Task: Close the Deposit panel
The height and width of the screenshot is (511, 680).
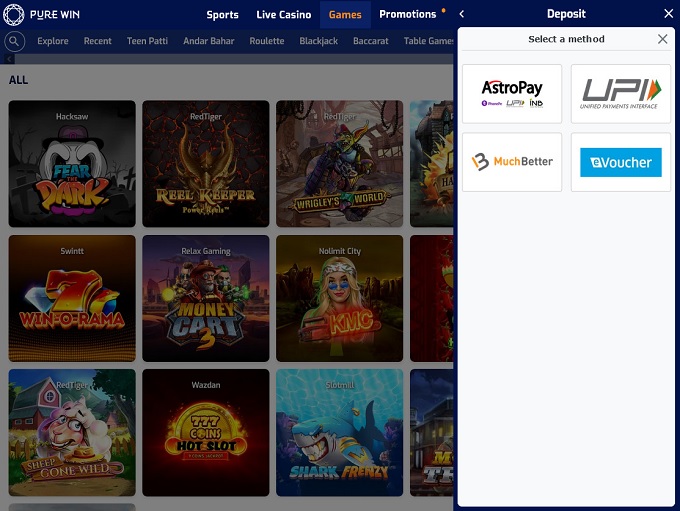Action: point(668,14)
